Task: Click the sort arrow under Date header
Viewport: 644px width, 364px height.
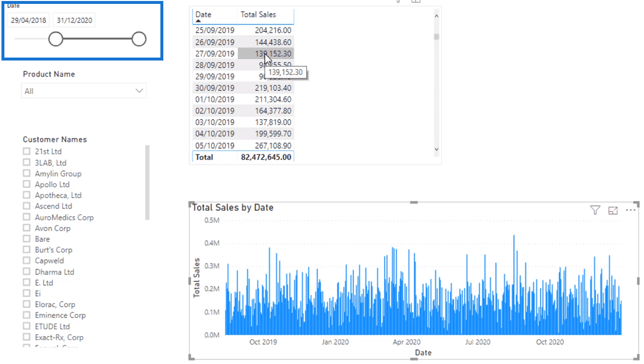Action: point(198,21)
